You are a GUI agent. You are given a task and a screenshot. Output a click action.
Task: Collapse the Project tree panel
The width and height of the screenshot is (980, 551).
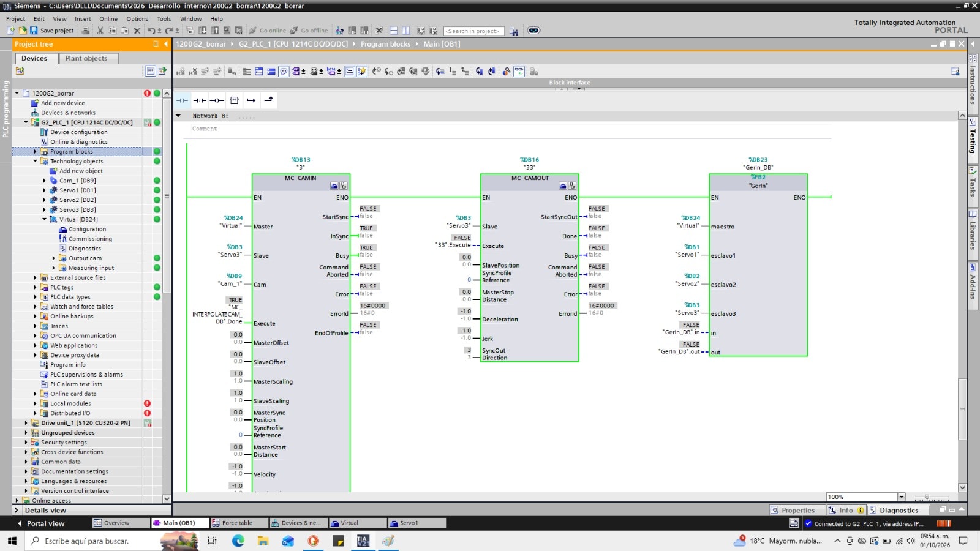click(165, 44)
